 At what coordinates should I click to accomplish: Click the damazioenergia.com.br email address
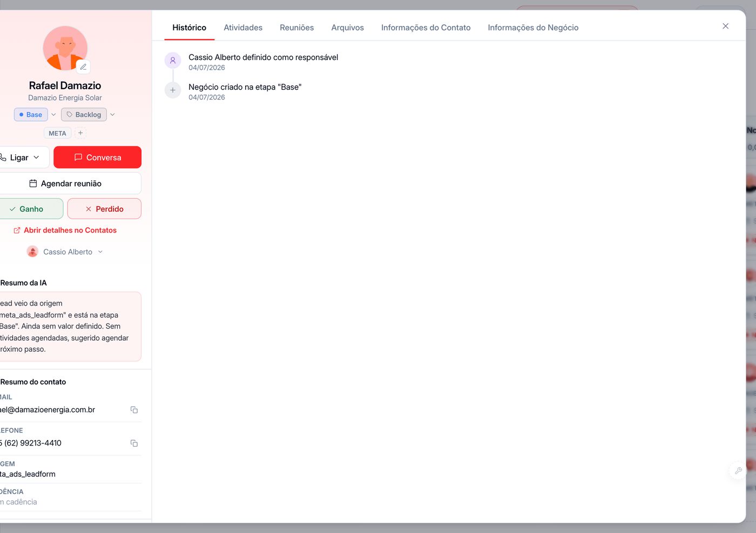[x=48, y=410]
